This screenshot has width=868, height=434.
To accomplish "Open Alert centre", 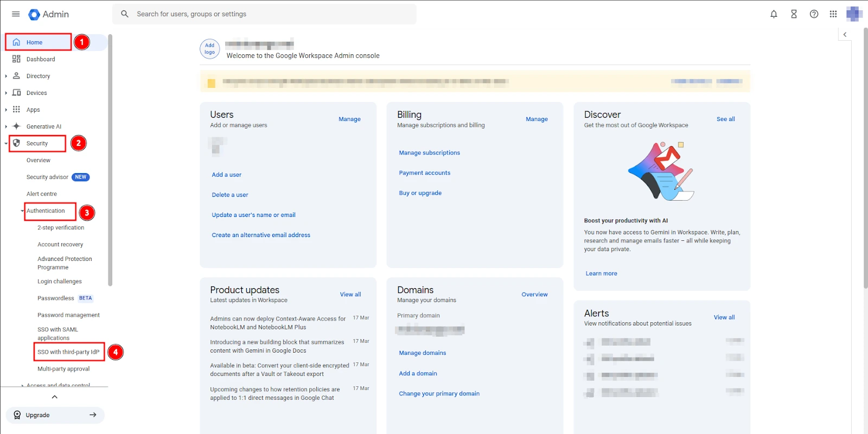I will (x=42, y=194).
